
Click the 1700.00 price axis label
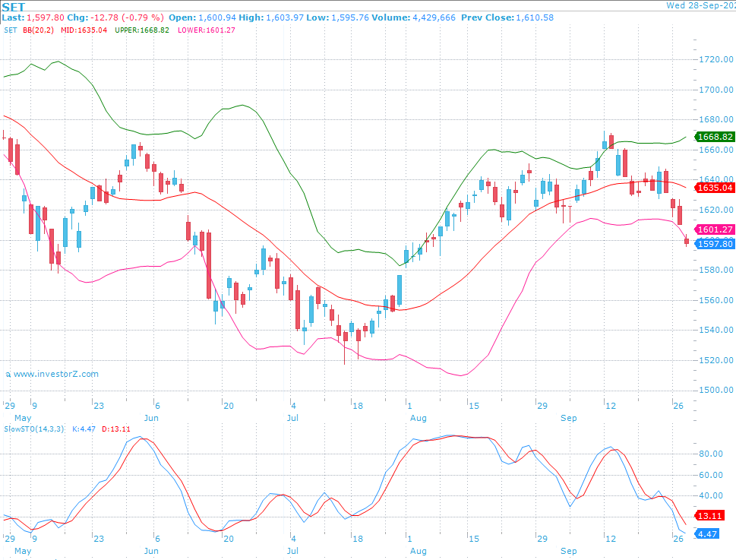click(716, 90)
